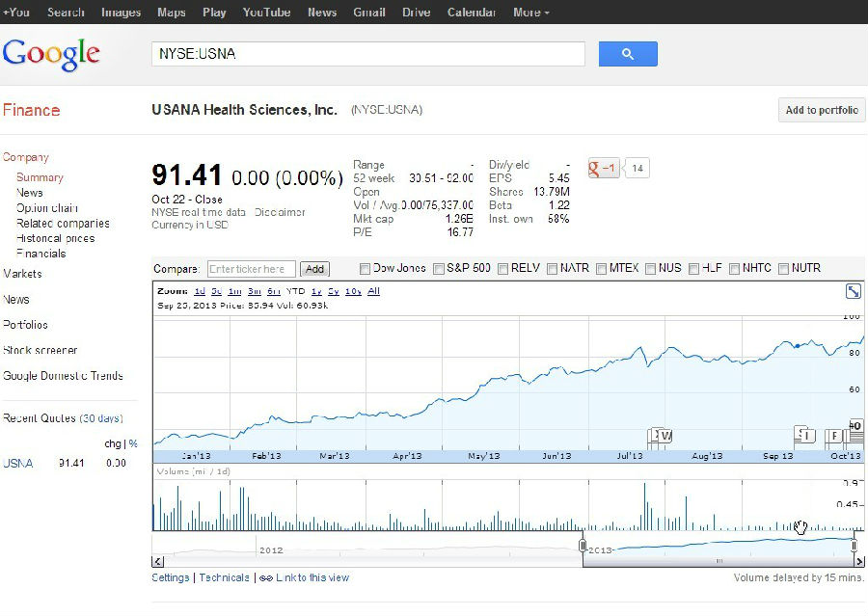
Task: Open Related companies in sidebar
Action: [x=63, y=224]
